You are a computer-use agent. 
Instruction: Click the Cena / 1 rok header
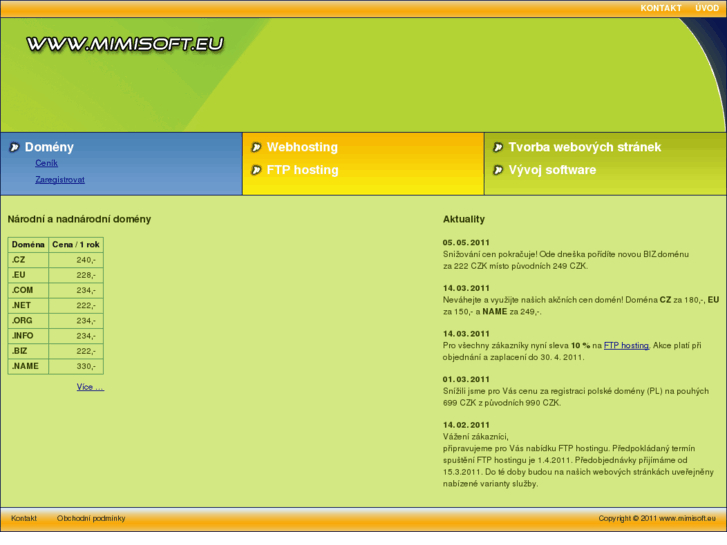pyautogui.click(x=76, y=244)
